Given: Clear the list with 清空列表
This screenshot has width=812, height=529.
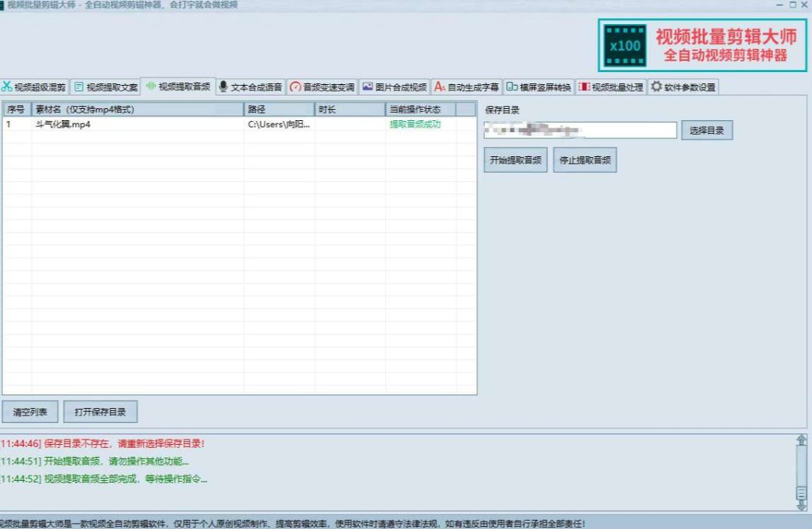Looking at the screenshot, I should (x=30, y=412).
